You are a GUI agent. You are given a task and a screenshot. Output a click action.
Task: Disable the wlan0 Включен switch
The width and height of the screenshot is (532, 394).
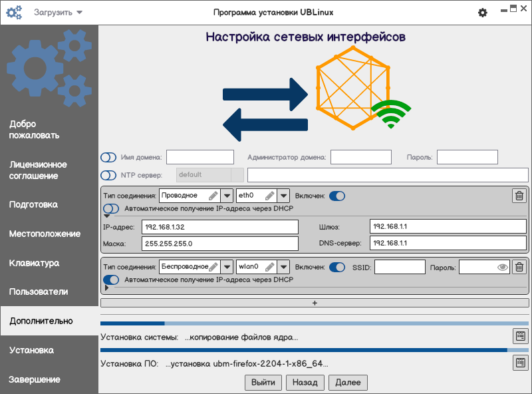[x=337, y=268]
